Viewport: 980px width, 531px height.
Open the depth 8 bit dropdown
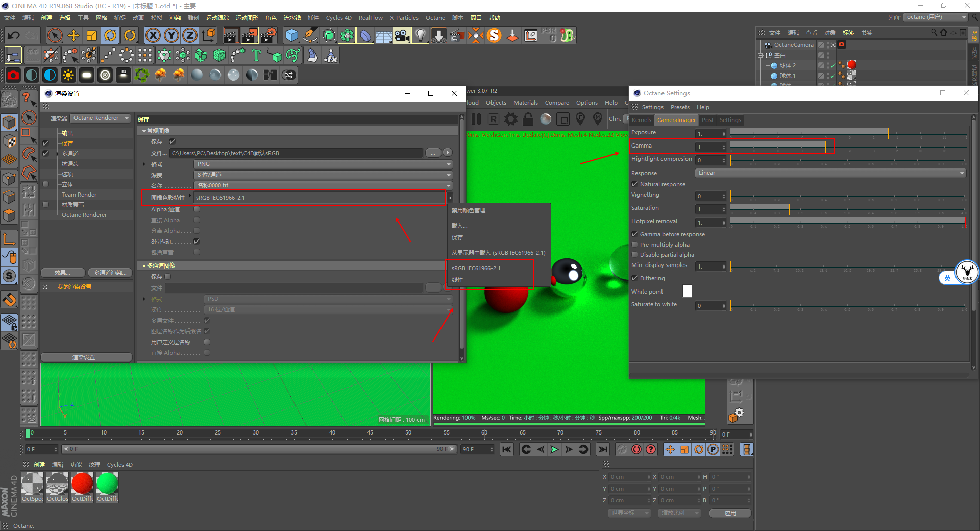click(x=323, y=175)
